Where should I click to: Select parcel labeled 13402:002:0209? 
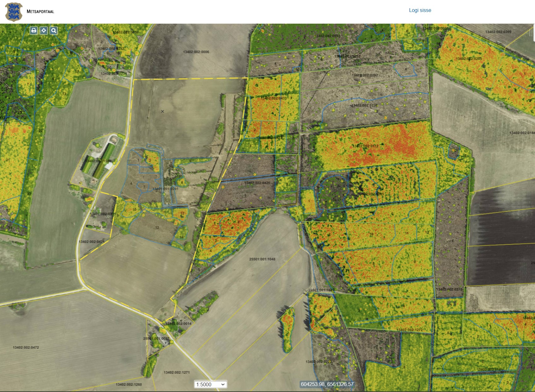[x=498, y=32]
